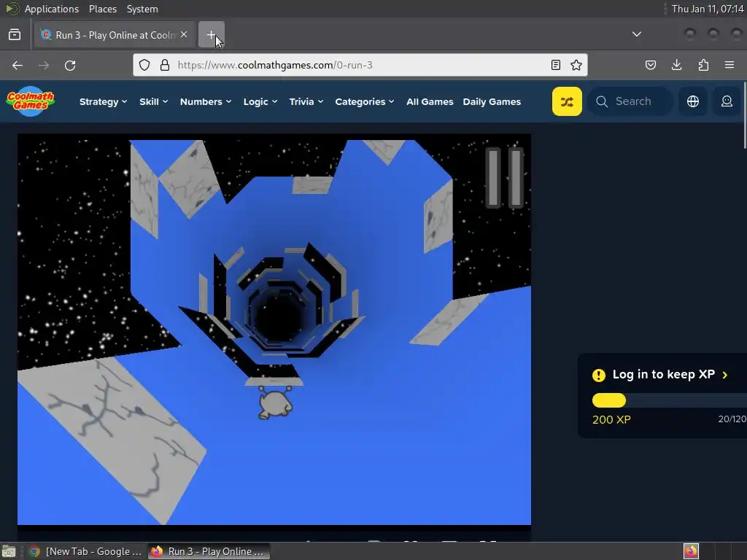
Task: Click the 200 XP label
Action: [x=611, y=419]
